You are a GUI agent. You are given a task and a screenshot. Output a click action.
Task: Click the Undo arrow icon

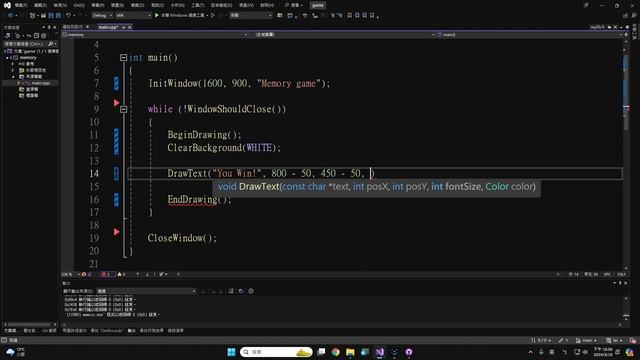69,15
